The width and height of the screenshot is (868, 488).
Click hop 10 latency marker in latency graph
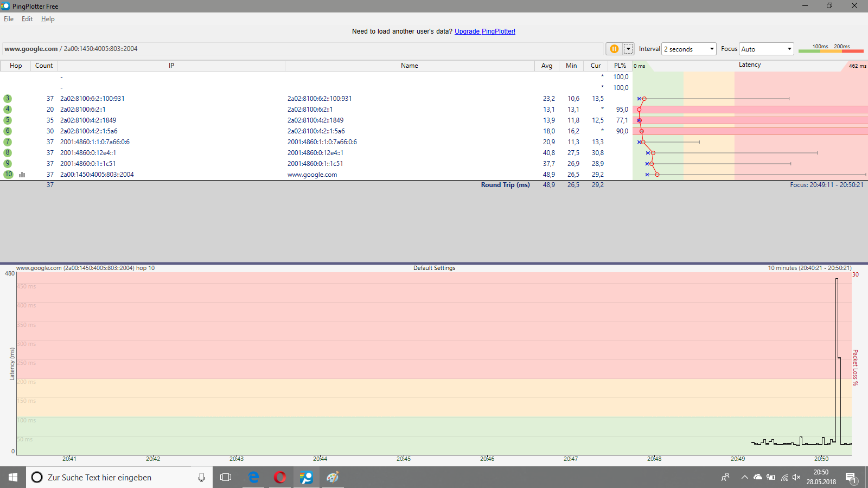click(657, 175)
